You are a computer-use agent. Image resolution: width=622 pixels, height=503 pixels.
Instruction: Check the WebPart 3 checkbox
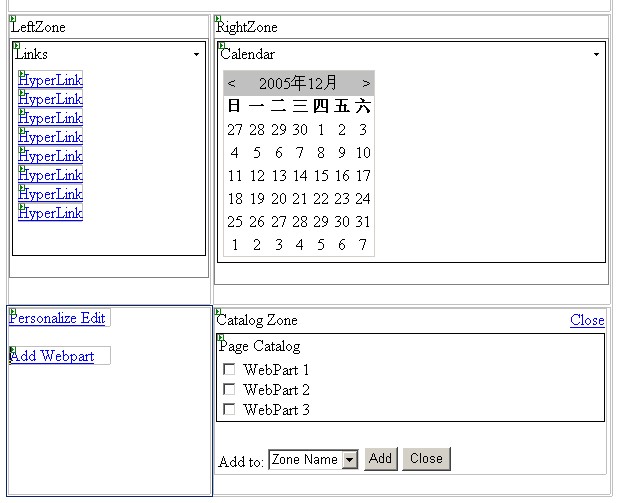(229, 409)
